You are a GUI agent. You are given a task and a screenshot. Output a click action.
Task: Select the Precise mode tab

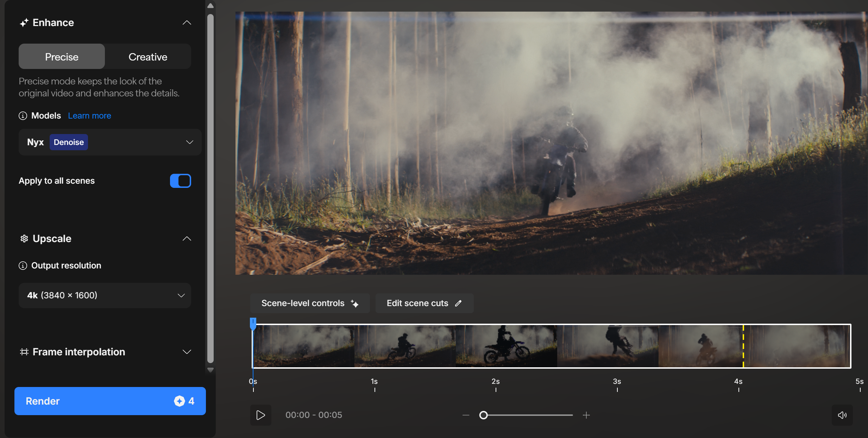click(x=62, y=57)
